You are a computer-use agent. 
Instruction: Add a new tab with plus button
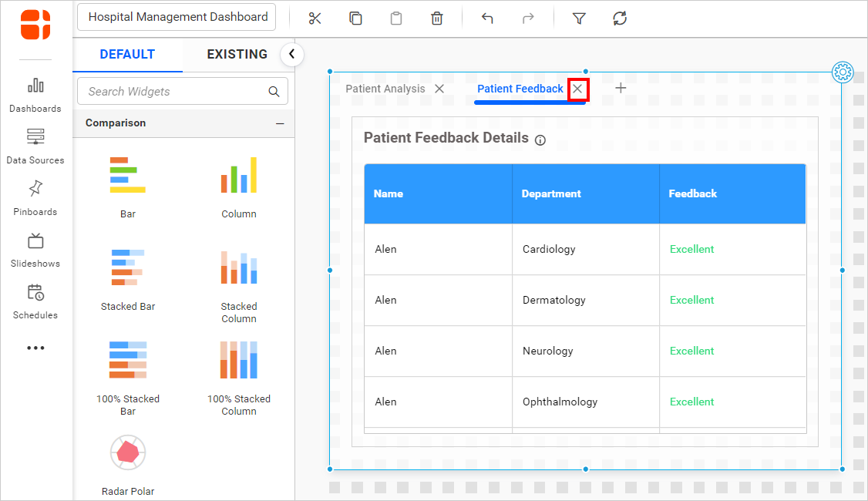(621, 88)
